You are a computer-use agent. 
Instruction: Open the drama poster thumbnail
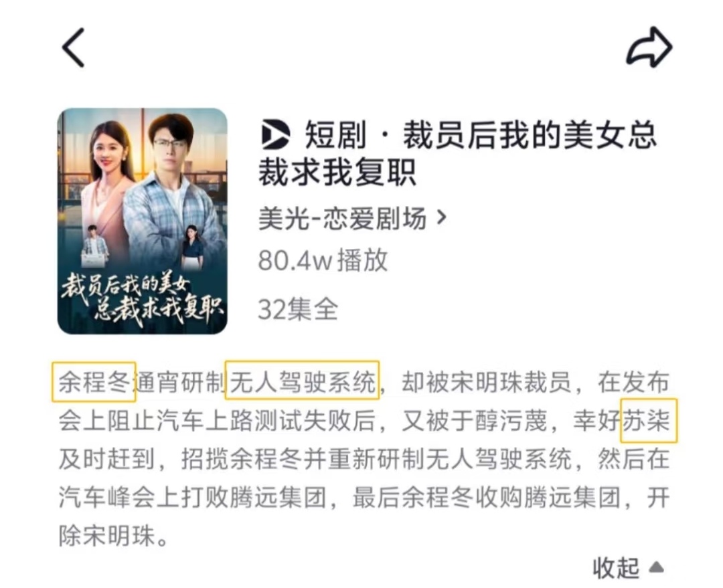click(x=143, y=221)
